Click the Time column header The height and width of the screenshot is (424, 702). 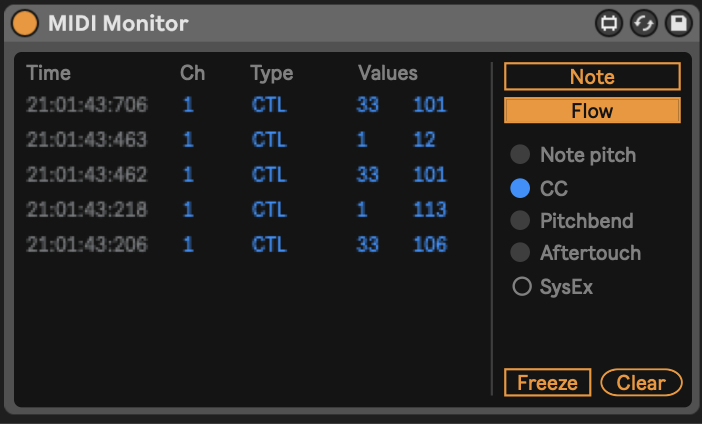pos(49,73)
